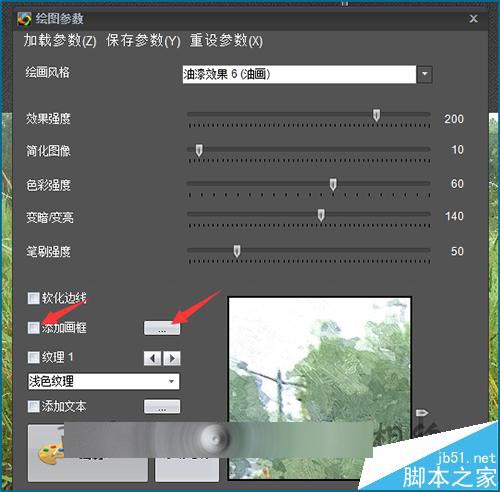Click the palette paint button
This screenshot has width=500, height=492.
tap(88, 453)
